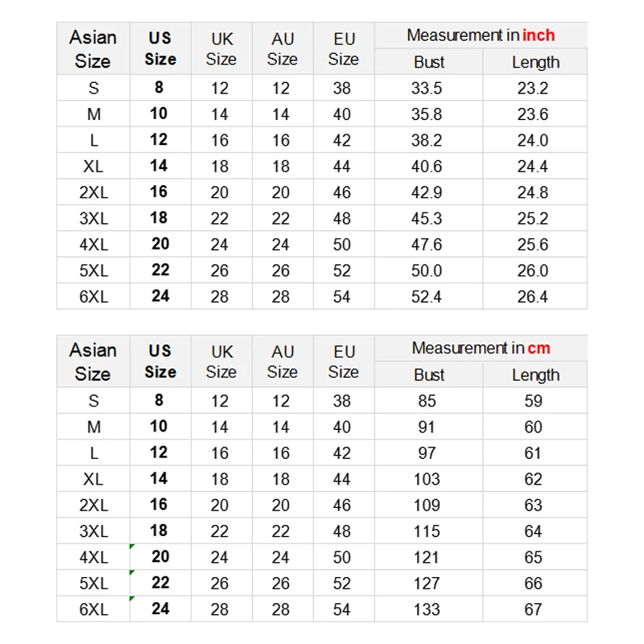
Task: Select the "Measurement in cm" header cell
Action: tap(481, 349)
